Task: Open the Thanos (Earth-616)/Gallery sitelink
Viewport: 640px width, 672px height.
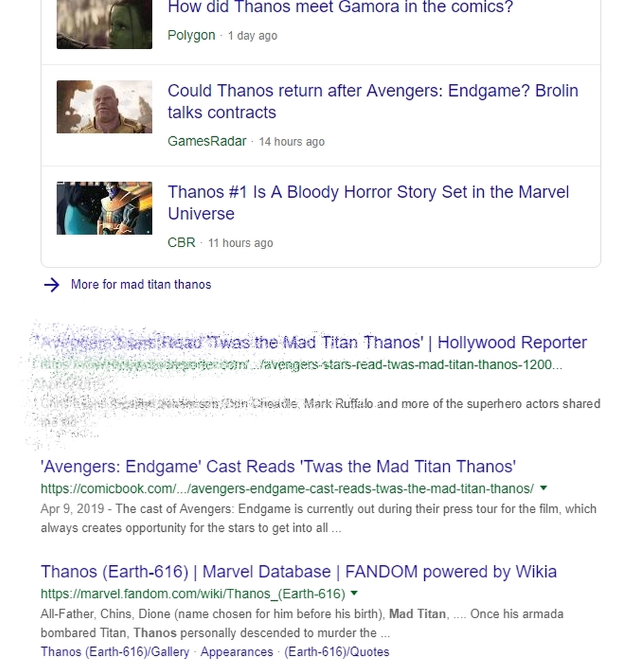Action: point(115,652)
